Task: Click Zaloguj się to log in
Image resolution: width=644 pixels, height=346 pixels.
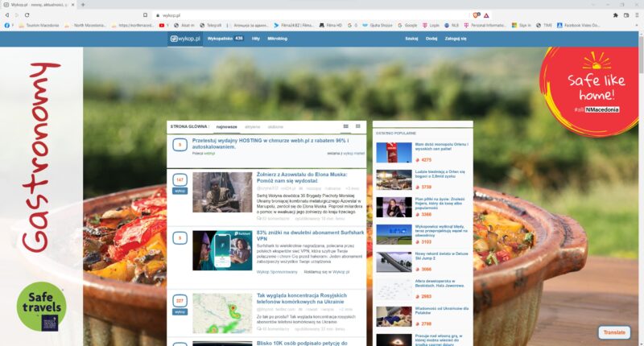Action: coord(456,39)
